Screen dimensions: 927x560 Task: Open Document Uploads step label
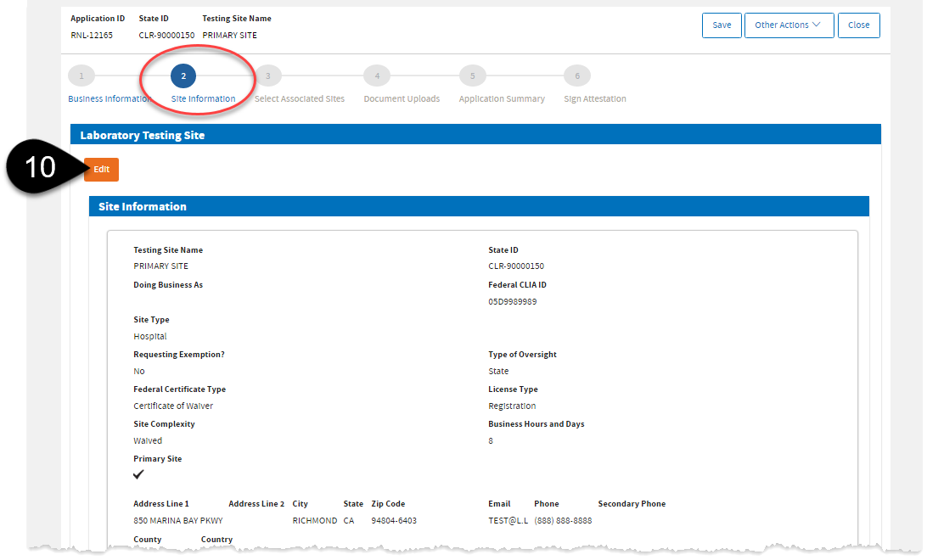coord(402,99)
